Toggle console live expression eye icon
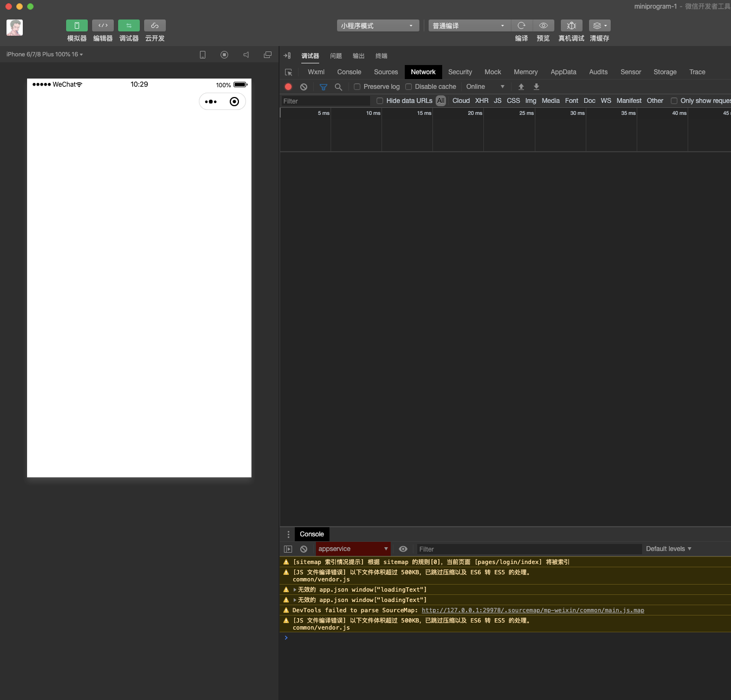 point(403,549)
